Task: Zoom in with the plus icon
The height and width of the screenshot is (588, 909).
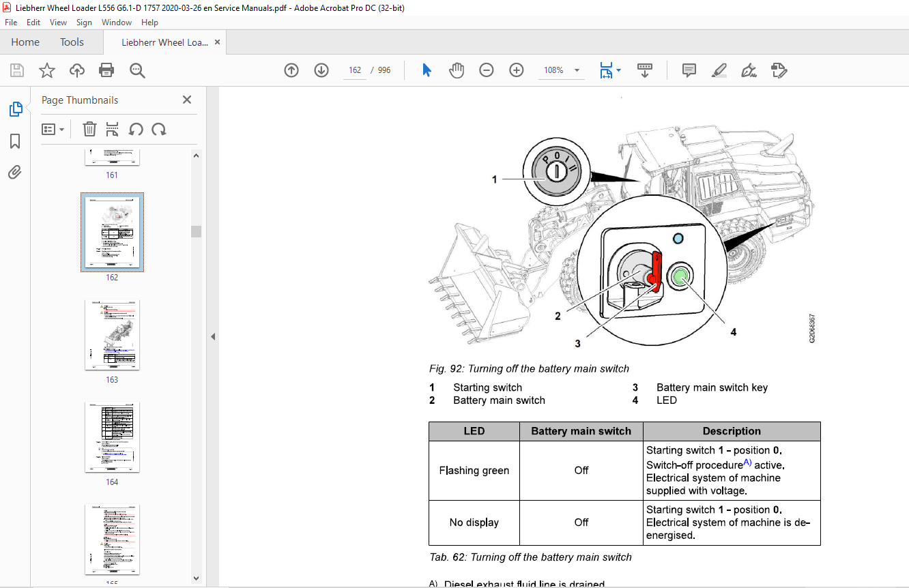Action: click(517, 70)
